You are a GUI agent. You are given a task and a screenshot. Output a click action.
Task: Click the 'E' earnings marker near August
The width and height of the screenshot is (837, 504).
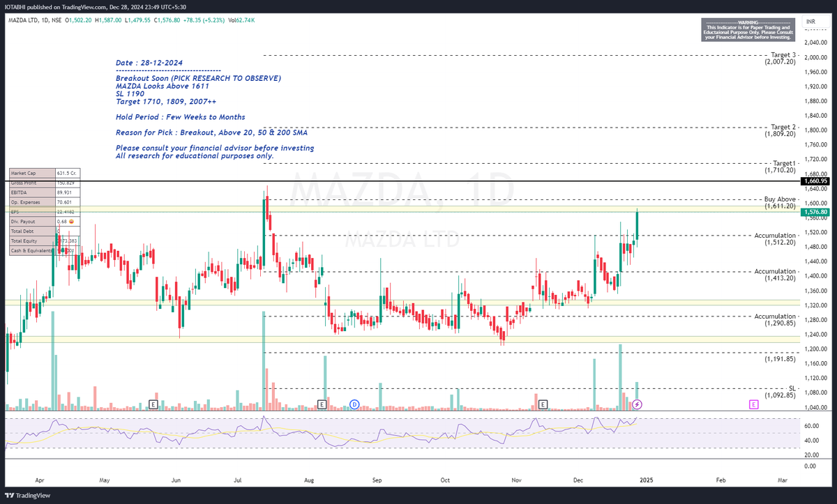point(322,404)
